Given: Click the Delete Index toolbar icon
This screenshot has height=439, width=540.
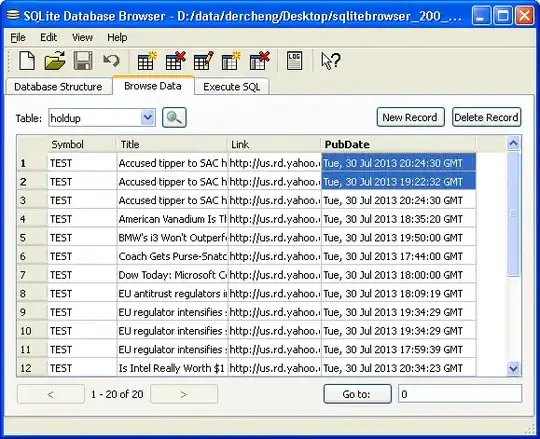Looking at the screenshot, I should point(259,61).
